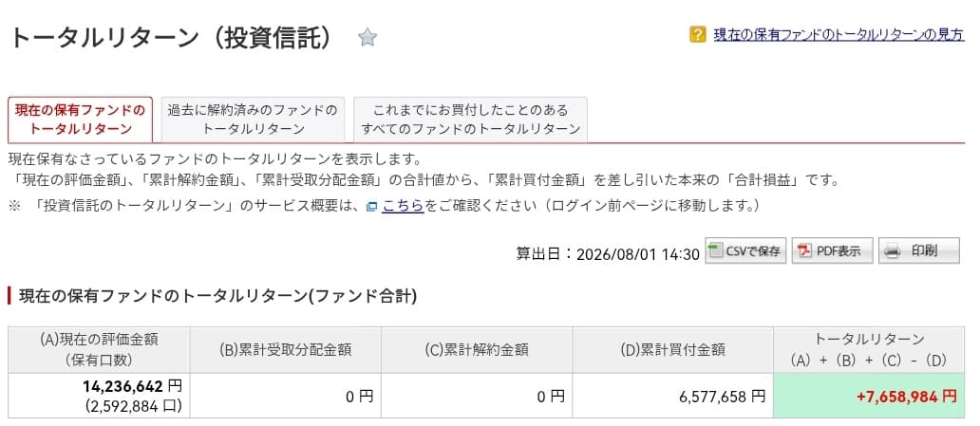
Task: Open すべてのファンドのトータルリターン tab
Action: [x=470, y=120]
